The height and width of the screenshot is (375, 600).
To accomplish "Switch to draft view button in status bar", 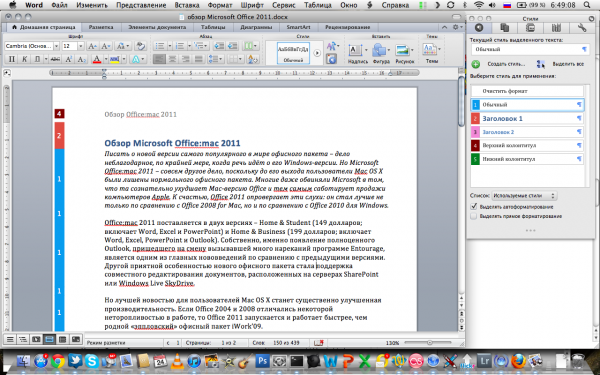I will click(x=10, y=339).
